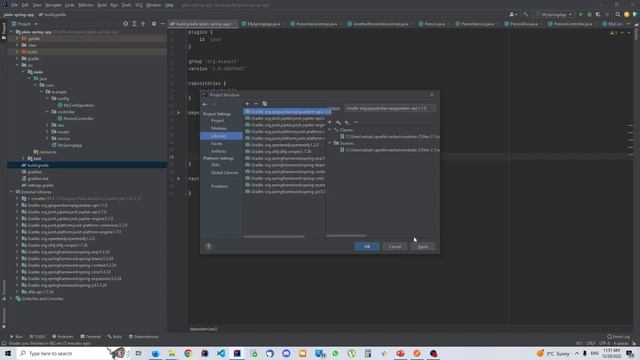Click Apply in Project Structure dialog
The image size is (640, 360).
(423, 247)
